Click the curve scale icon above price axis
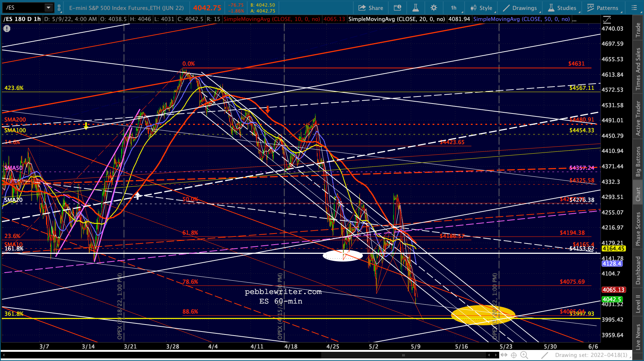 point(607,20)
